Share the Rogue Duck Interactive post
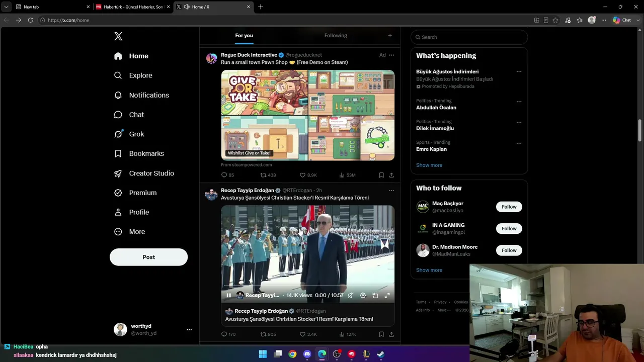 (391, 175)
